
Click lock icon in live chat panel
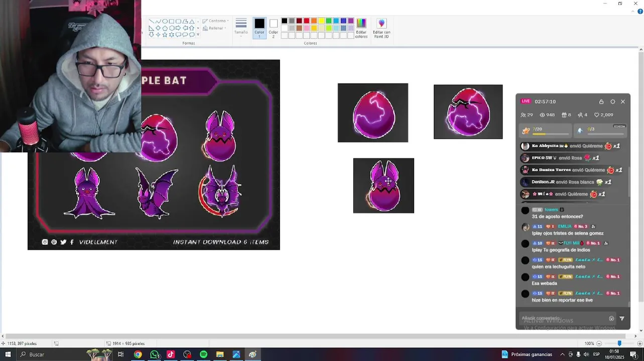pyautogui.click(x=601, y=101)
